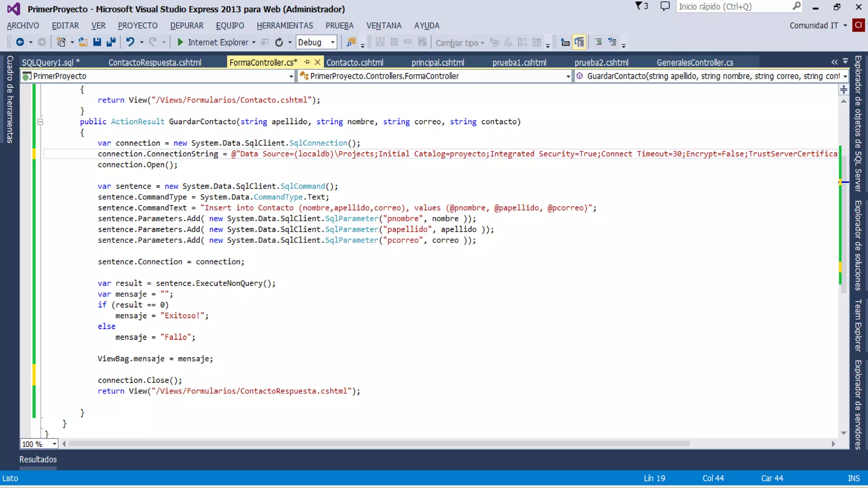The image size is (868, 488).
Task: Click the Save All icon
Action: point(111,42)
